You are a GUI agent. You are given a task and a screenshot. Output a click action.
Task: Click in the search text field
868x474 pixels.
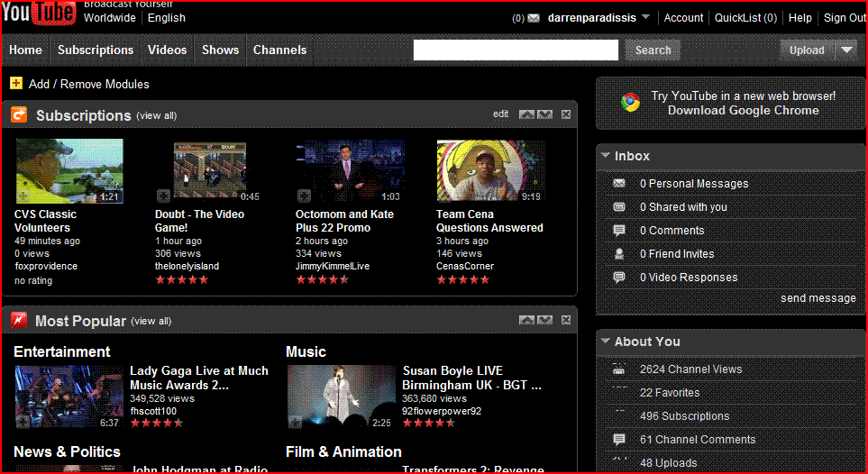coord(516,50)
